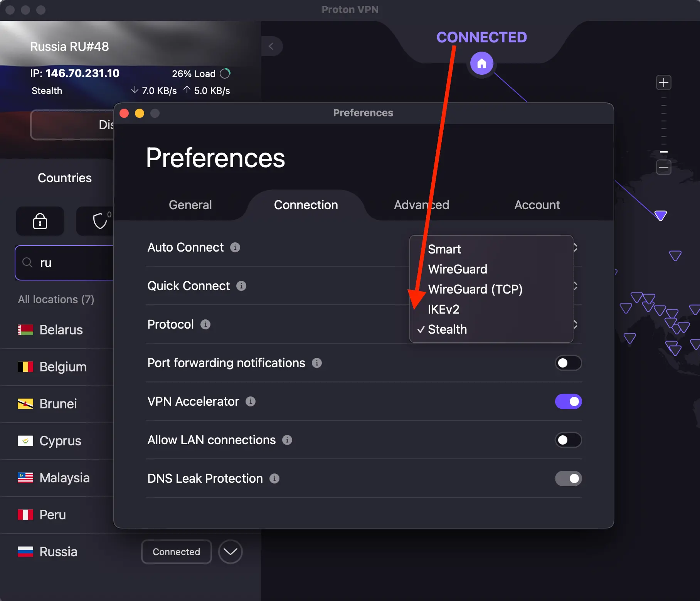This screenshot has height=601, width=700.
Task: Select Stealth from the protocol dropdown
Action: click(447, 329)
